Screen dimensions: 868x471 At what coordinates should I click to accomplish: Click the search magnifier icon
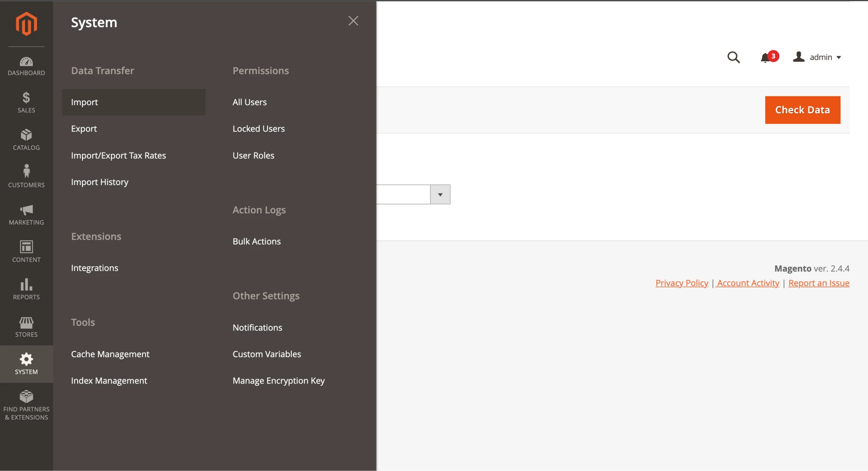[x=733, y=57]
